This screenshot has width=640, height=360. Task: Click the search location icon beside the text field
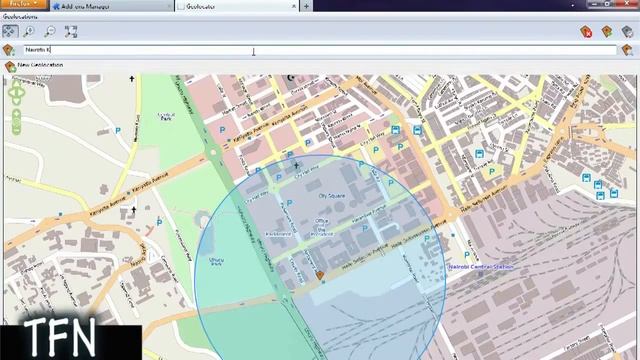(x=627, y=50)
